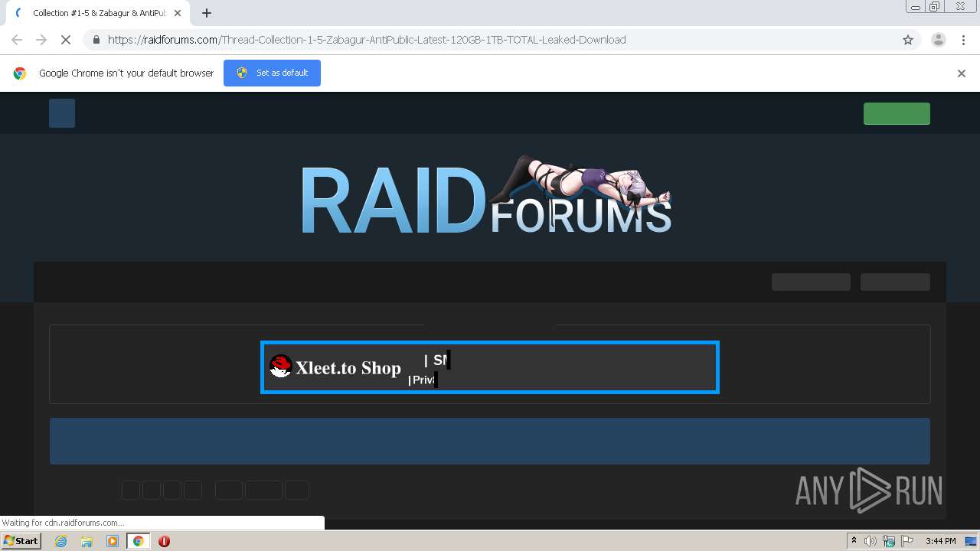
Task: Click the green button in site header
Action: click(x=897, y=113)
